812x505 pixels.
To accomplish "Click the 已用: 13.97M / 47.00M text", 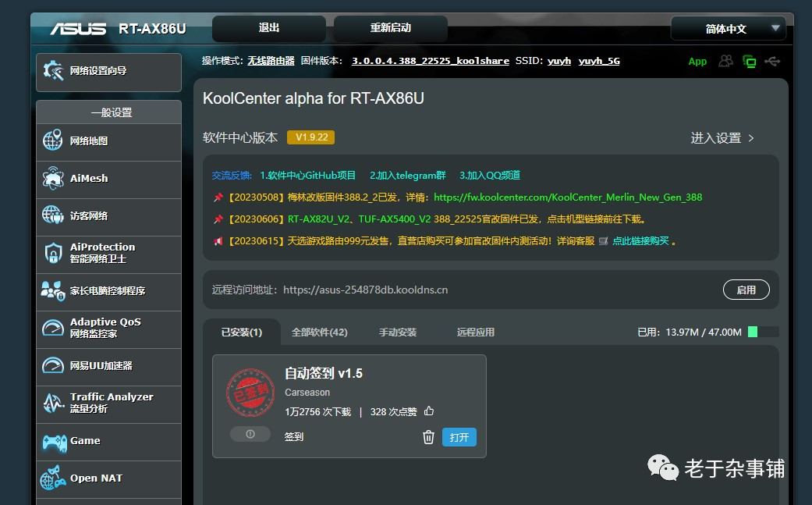I will coord(690,332).
